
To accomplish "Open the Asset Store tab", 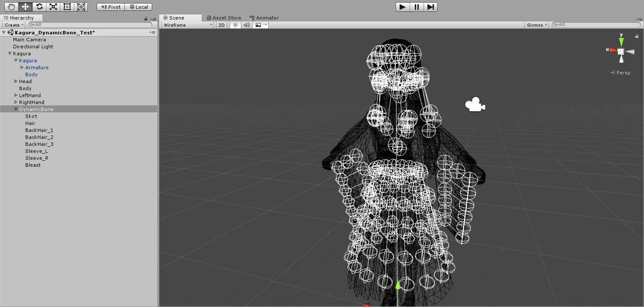I will (224, 18).
